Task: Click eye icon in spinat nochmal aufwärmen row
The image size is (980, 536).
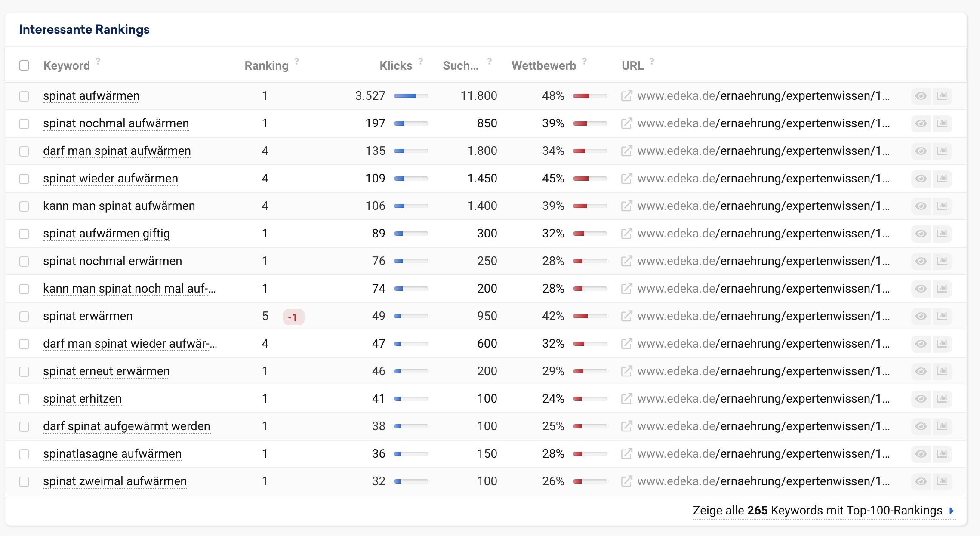Action: (x=921, y=123)
